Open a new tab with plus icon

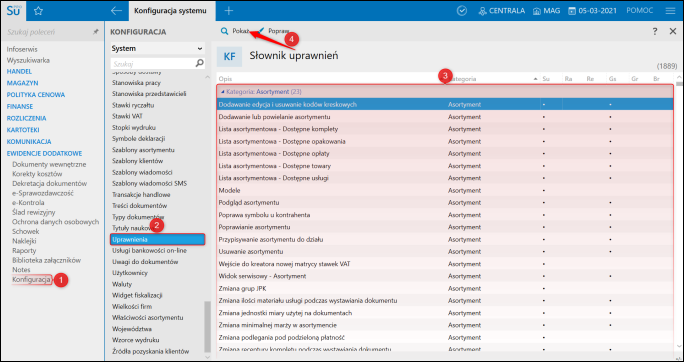(229, 11)
